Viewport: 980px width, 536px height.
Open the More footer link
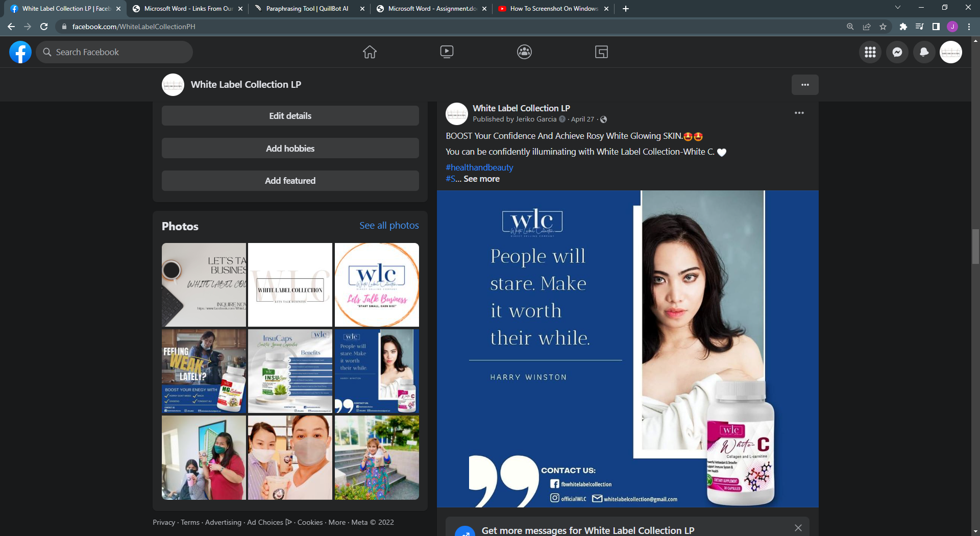[x=337, y=522]
